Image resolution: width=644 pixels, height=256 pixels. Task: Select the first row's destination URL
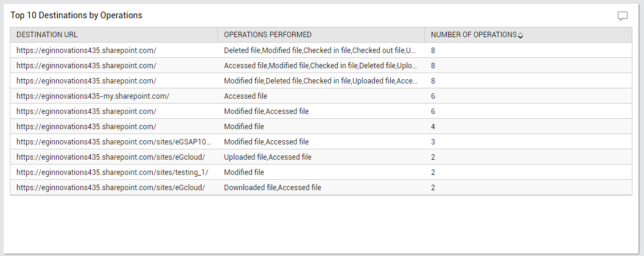[86, 50]
